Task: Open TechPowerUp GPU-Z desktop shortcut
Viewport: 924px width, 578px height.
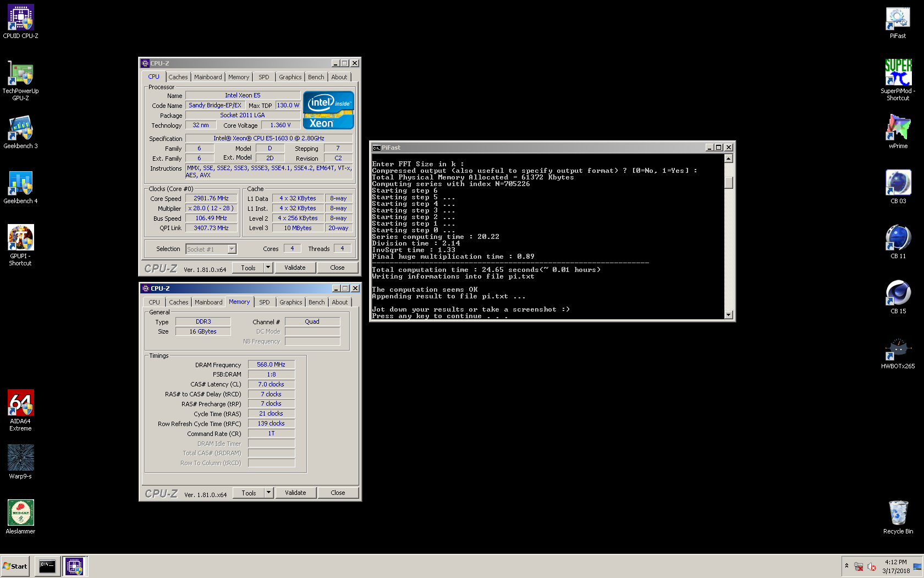Action: [x=20, y=80]
